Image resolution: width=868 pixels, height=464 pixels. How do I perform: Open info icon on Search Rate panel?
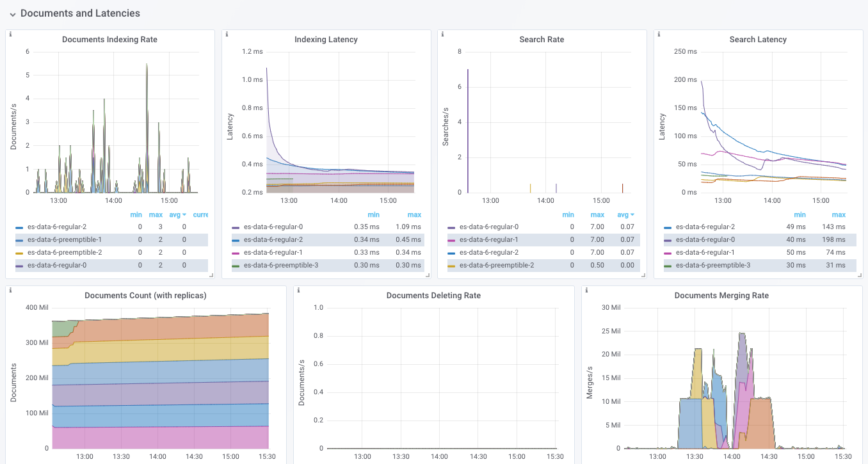click(x=442, y=34)
